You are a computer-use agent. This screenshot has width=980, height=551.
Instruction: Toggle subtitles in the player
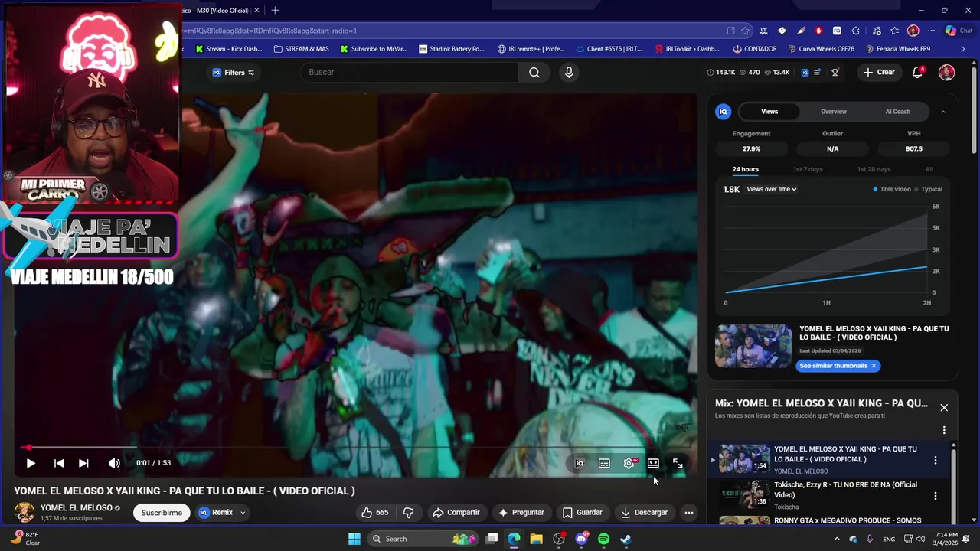[604, 463]
